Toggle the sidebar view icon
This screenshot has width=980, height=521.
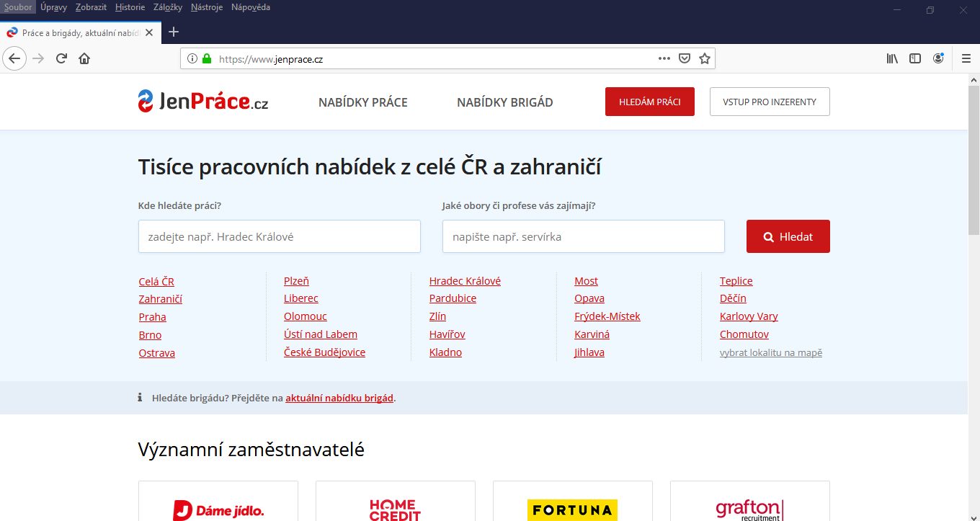[x=915, y=58]
